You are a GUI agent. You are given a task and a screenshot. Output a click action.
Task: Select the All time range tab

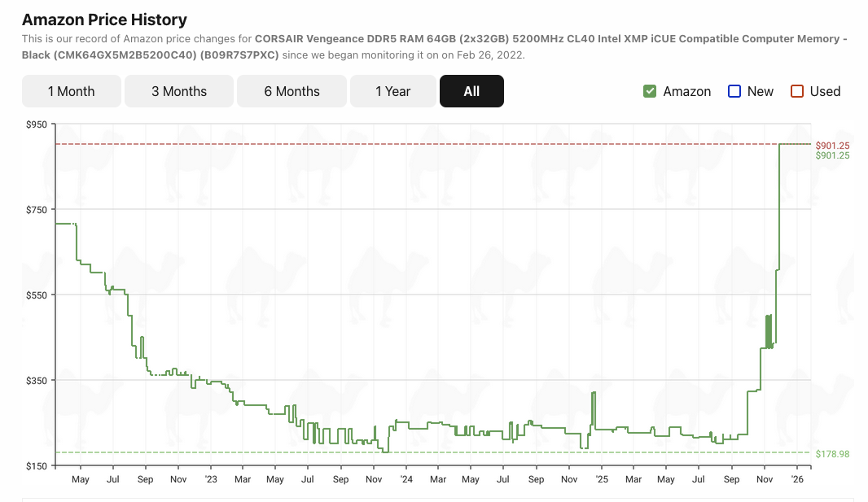(471, 91)
